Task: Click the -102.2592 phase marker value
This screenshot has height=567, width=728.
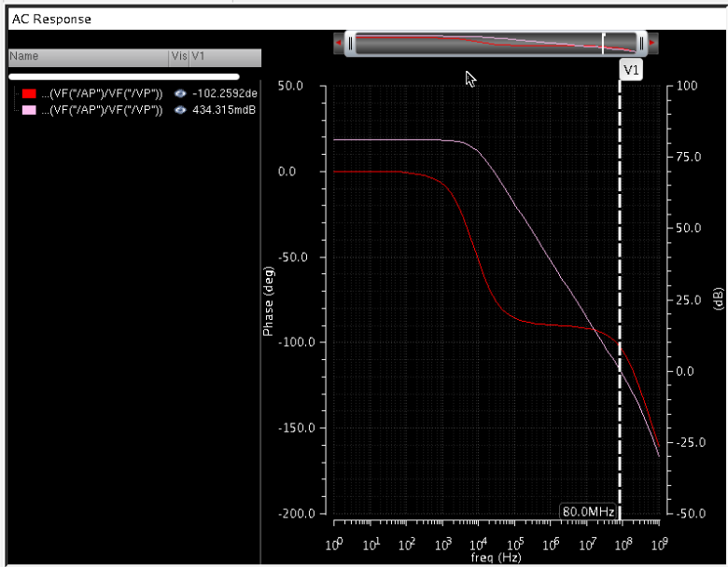Action: click(224, 94)
